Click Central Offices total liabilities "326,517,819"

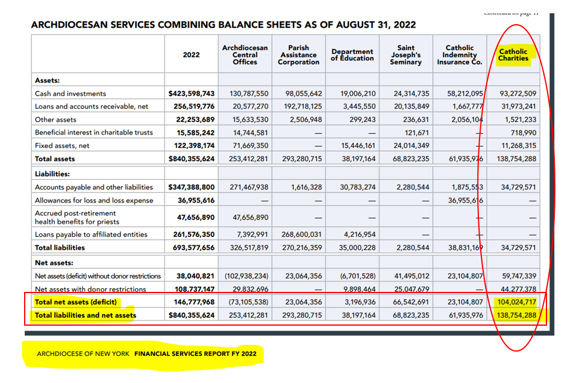tap(249, 247)
